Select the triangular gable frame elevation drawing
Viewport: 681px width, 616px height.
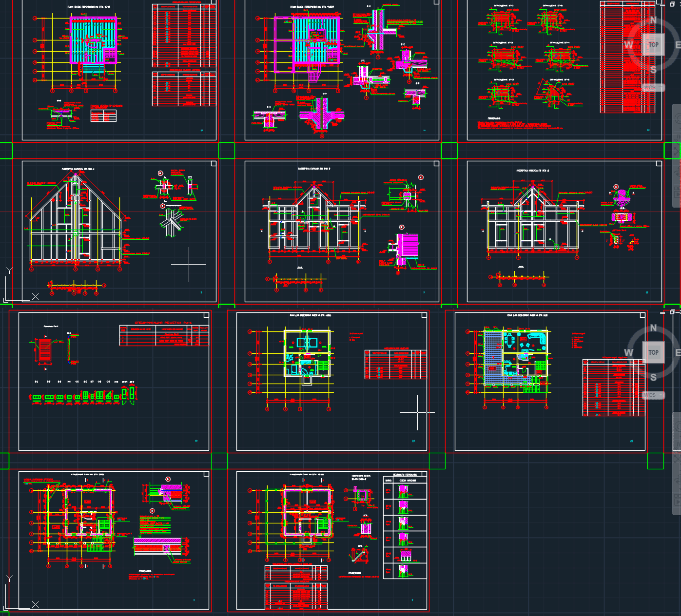pyautogui.click(x=76, y=219)
